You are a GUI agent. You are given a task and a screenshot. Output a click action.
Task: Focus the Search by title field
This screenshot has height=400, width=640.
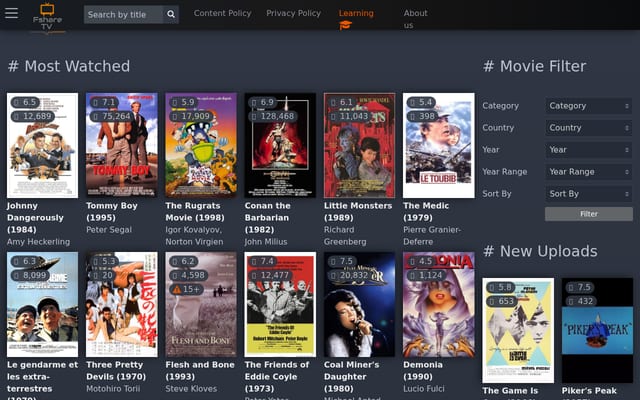(123, 14)
